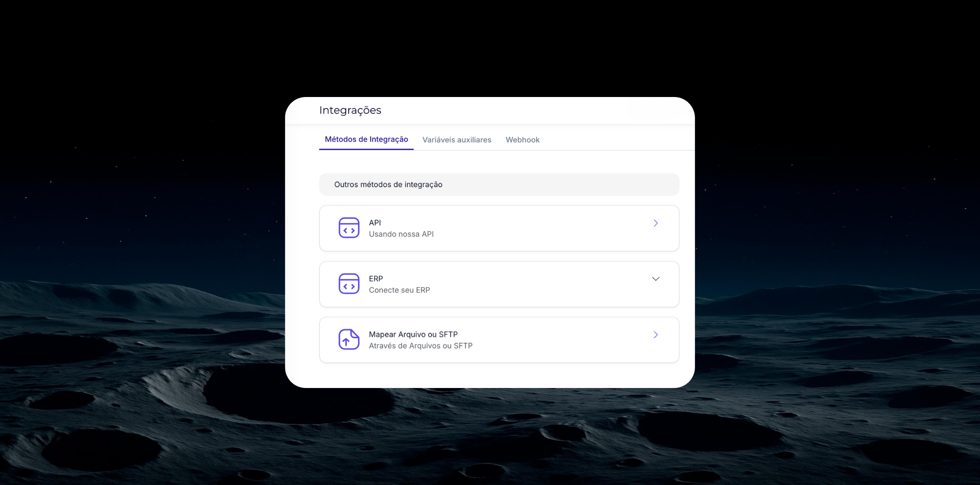The height and width of the screenshot is (485, 980).
Task: Click 'Através de Arquivos ou SFTP' text
Action: point(420,346)
